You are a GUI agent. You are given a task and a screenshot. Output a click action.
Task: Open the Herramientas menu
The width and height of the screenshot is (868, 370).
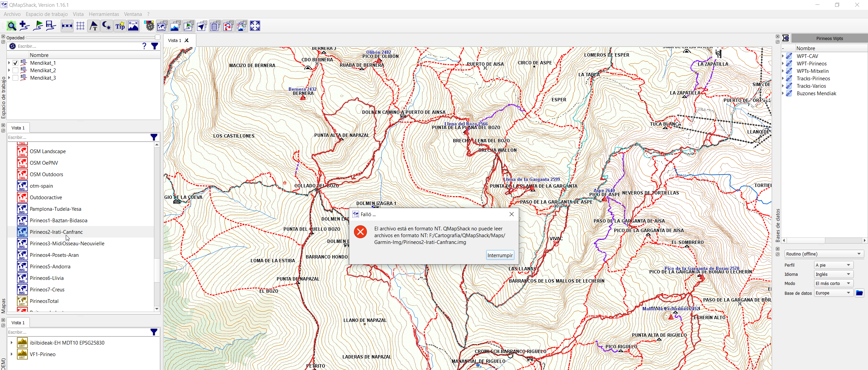(104, 14)
